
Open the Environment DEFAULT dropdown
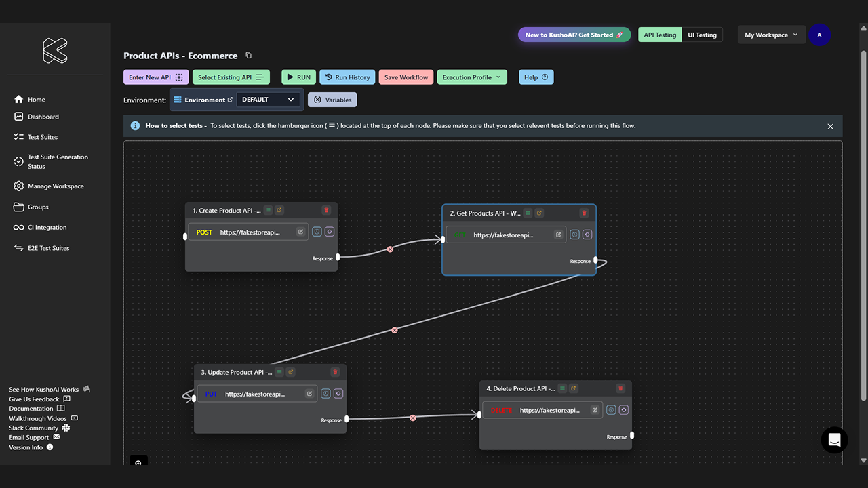click(x=269, y=100)
